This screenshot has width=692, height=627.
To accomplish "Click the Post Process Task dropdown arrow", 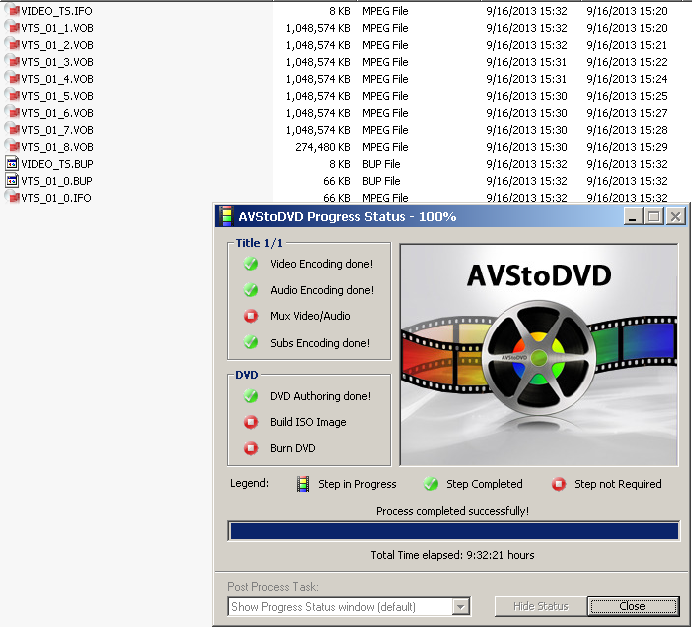I will tap(460, 607).
